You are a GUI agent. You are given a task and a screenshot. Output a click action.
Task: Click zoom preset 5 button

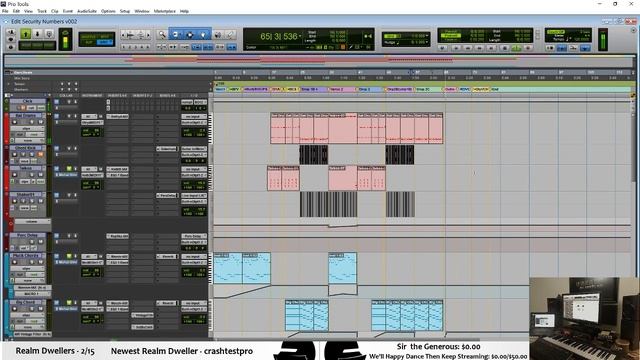point(148,47)
